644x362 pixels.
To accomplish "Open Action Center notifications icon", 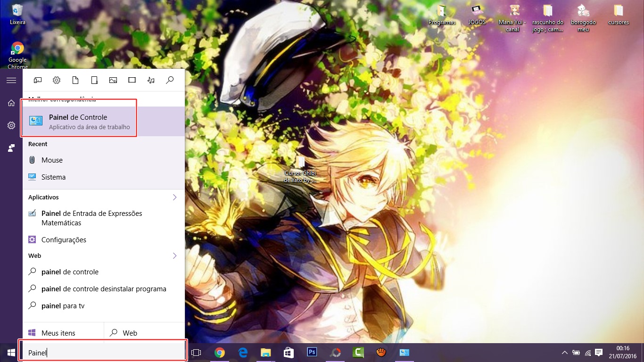I will tap(599, 353).
